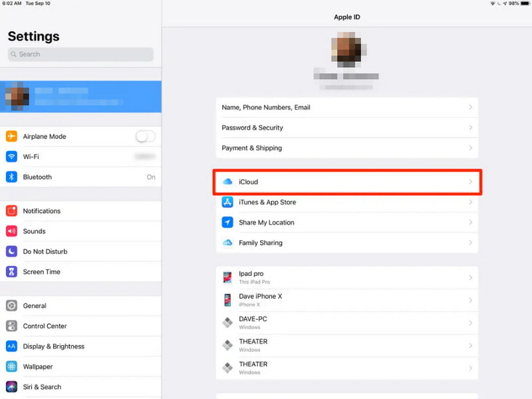Image resolution: width=532 pixels, height=399 pixels.
Task: Tap the Siri & Search icon
Action: click(x=11, y=387)
